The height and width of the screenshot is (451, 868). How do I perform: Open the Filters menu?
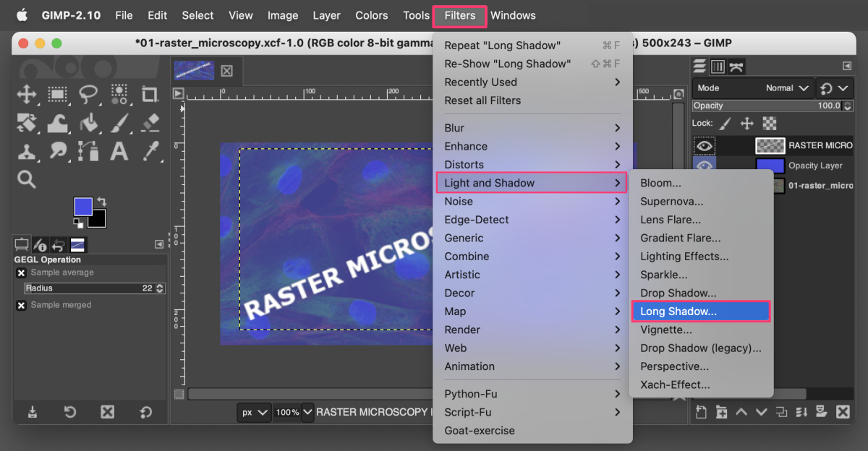pos(459,15)
